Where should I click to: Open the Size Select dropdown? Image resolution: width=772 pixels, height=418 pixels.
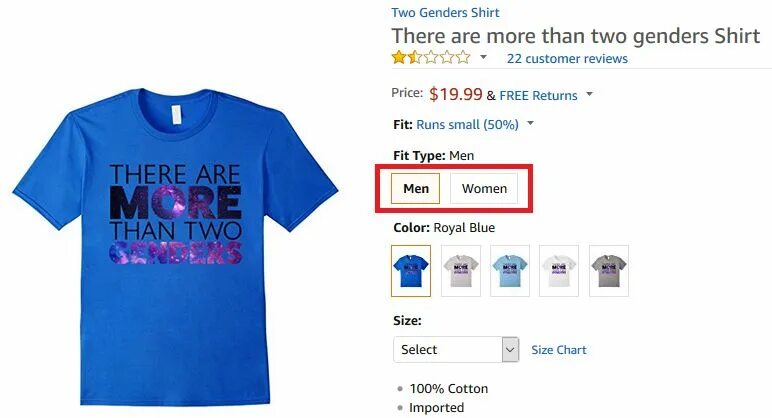[456, 350]
